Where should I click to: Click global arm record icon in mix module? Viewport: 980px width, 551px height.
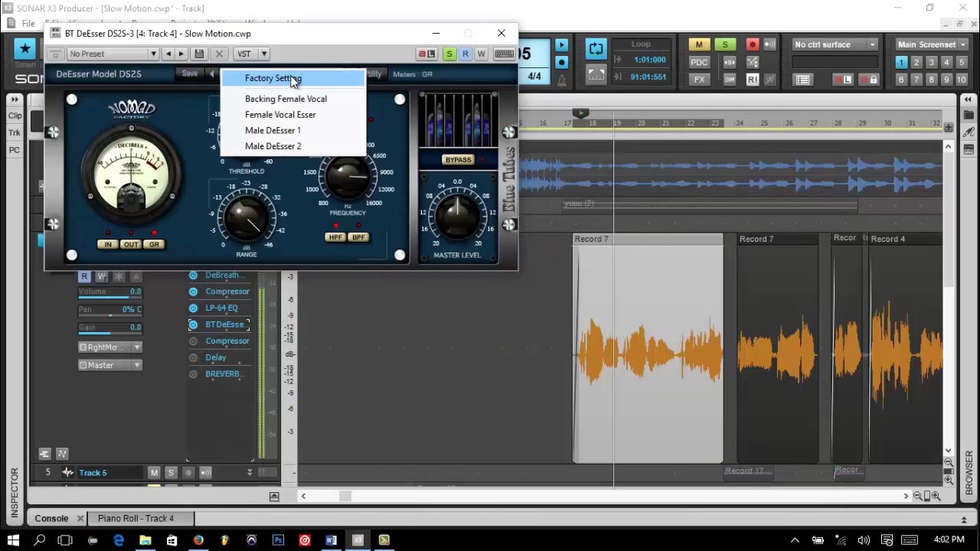[x=753, y=45]
